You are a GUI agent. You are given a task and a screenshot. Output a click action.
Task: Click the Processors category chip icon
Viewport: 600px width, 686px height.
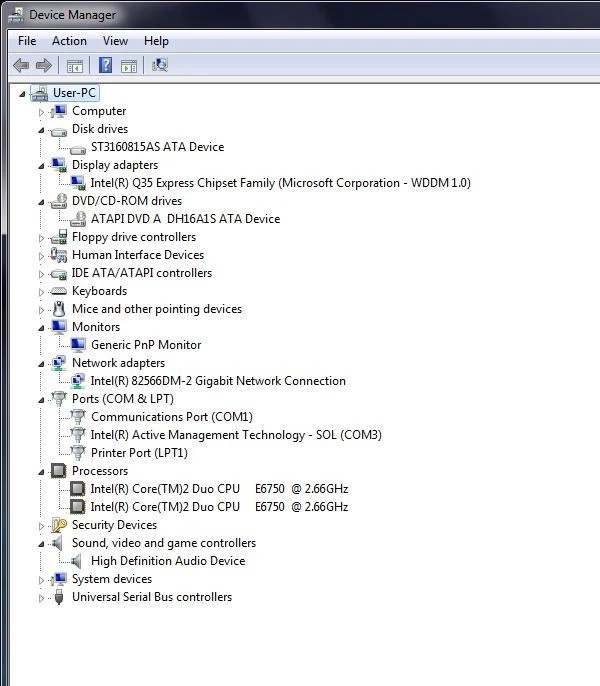click(x=59, y=471)
